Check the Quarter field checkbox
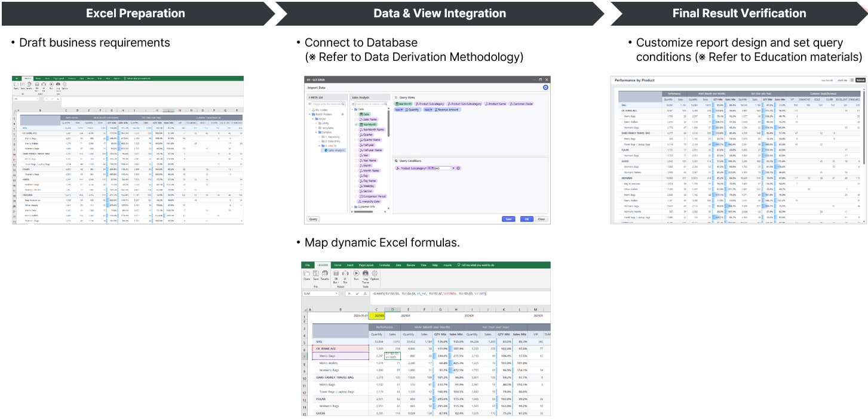 click(356, 135)
